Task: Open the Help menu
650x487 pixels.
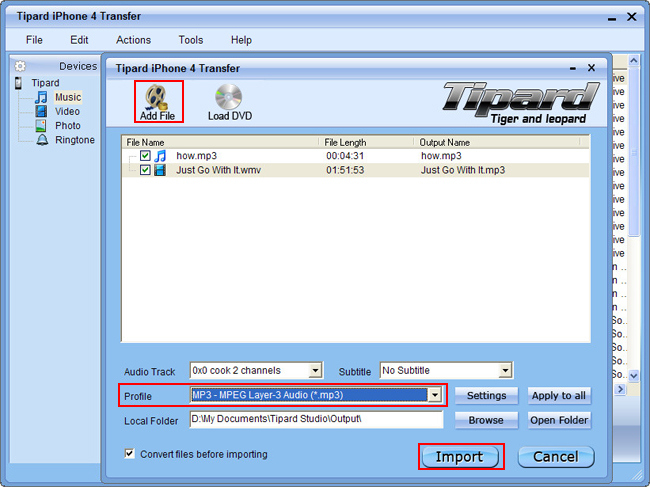Action: (241, 40)
